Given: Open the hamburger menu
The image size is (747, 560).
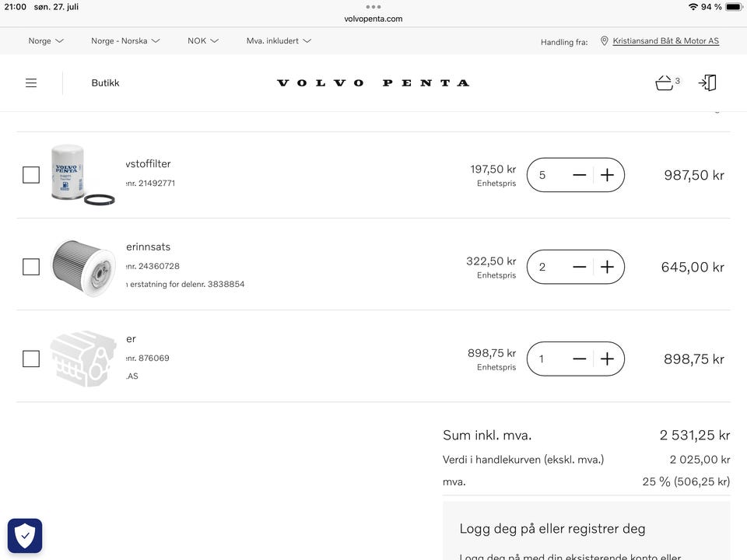Looking at the screenshot, I should pyautogui.click(x=31, y=83).
